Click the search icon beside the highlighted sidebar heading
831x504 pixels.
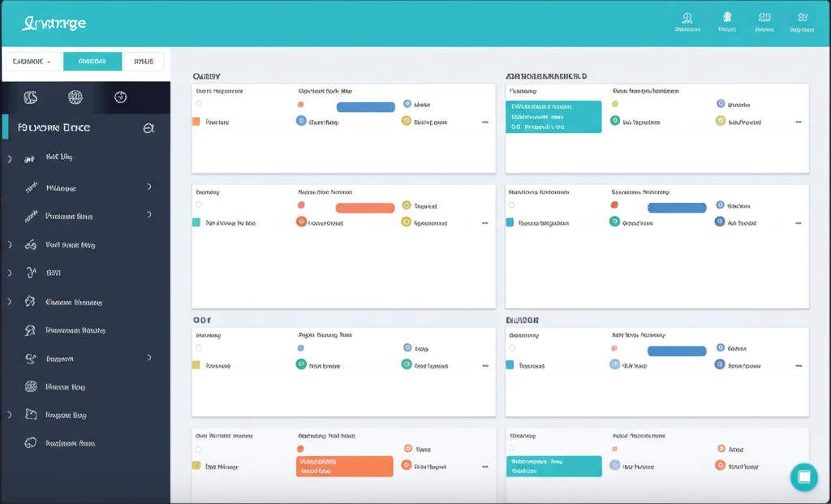tap(149, 128)
